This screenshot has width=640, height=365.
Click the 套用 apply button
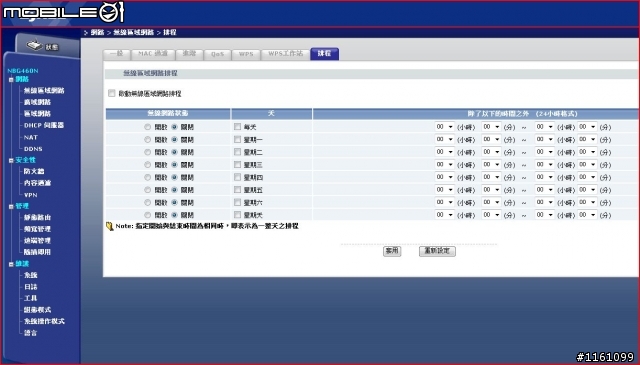point(392,251)
